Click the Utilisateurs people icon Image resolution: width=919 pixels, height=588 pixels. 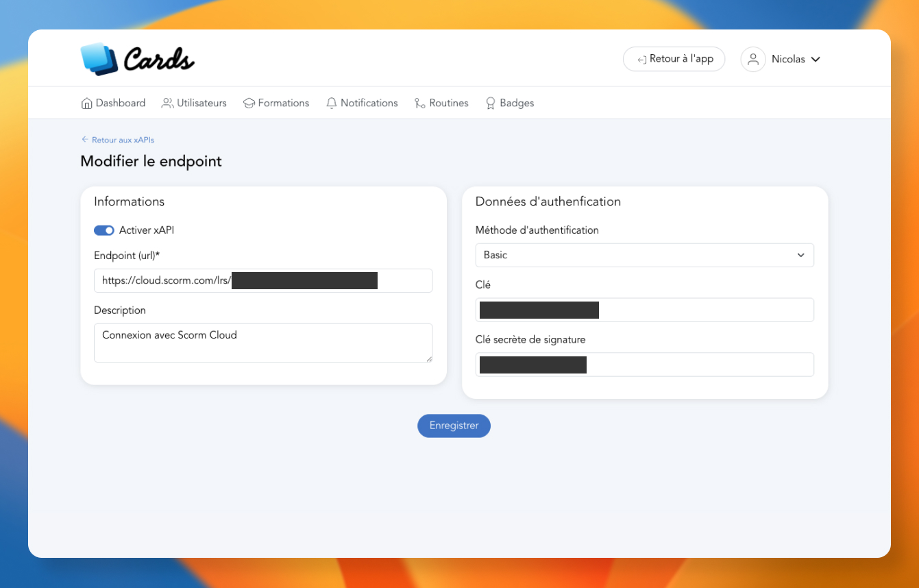pos(167,103)
